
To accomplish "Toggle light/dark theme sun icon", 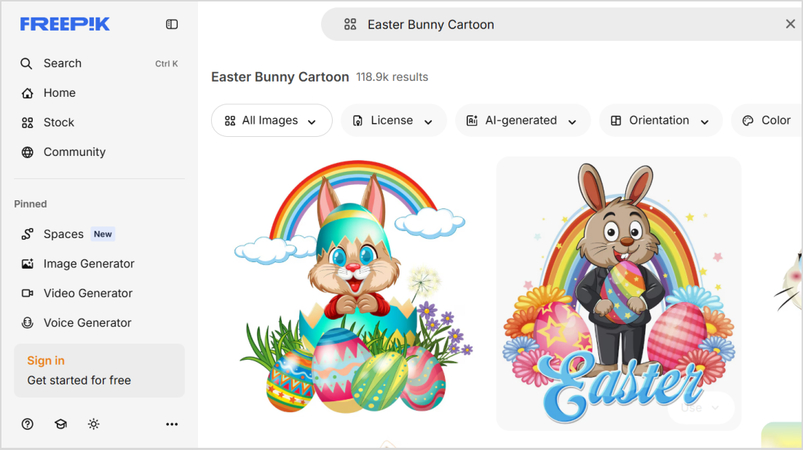I will coord(94,424).
